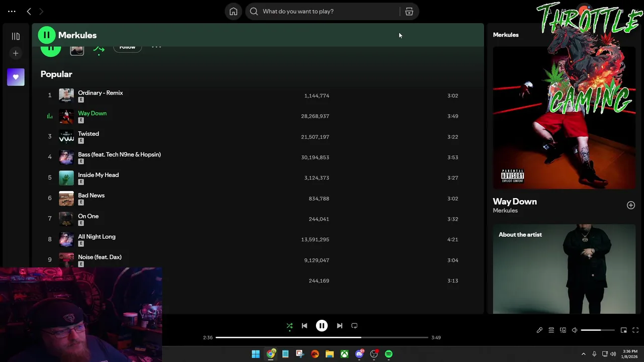Go forward with the right arrow
Screen dimensions: 644x362
[x=41, y=11]
